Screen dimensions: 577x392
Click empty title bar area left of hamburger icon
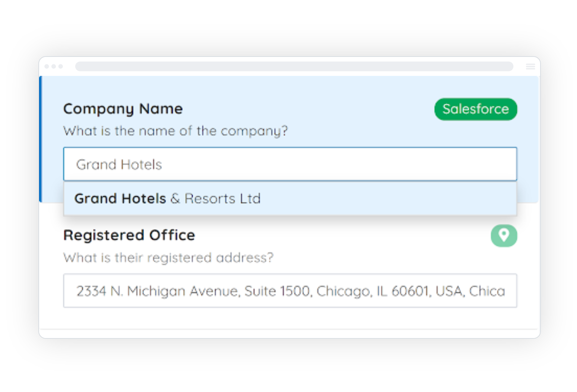(x=519, y=67)
